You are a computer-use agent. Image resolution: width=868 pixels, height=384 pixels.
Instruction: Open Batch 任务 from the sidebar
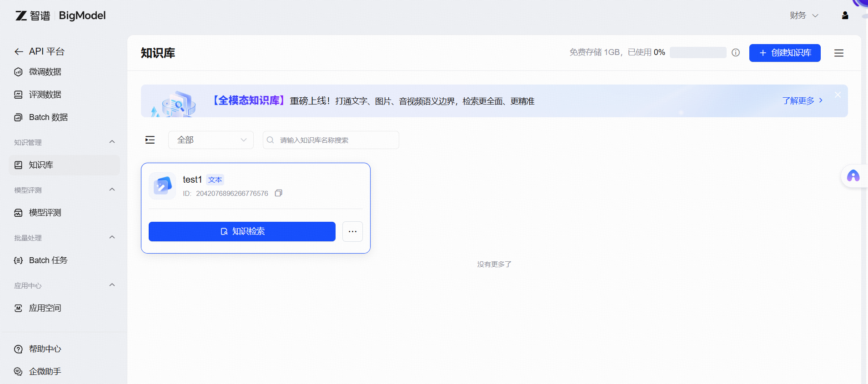coord(48,260)
